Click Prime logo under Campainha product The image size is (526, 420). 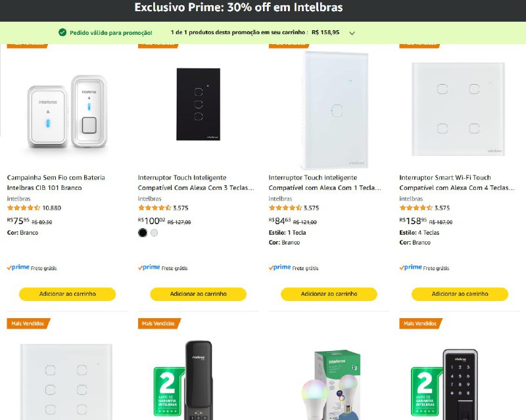18,268
